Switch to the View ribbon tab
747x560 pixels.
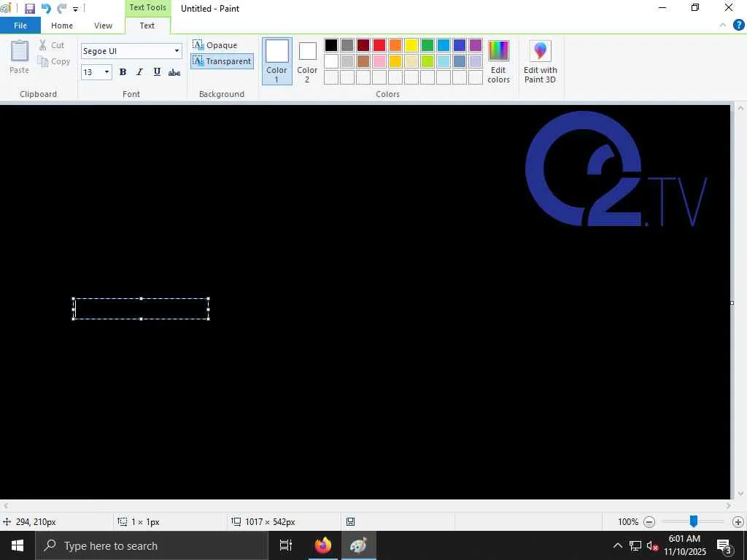[x=103, y=26]
